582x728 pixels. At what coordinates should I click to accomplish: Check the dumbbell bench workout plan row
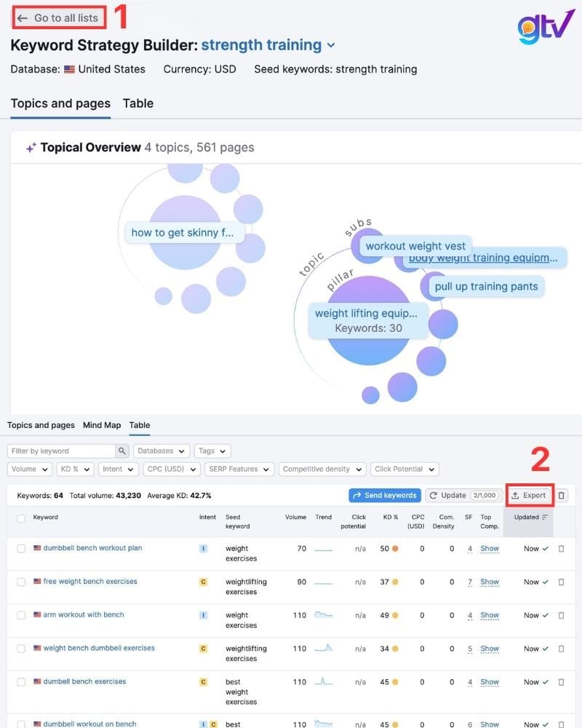pos(21,548)
